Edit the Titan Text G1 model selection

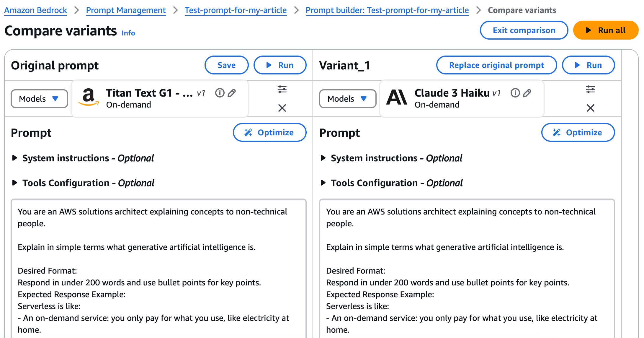point(232,93)
